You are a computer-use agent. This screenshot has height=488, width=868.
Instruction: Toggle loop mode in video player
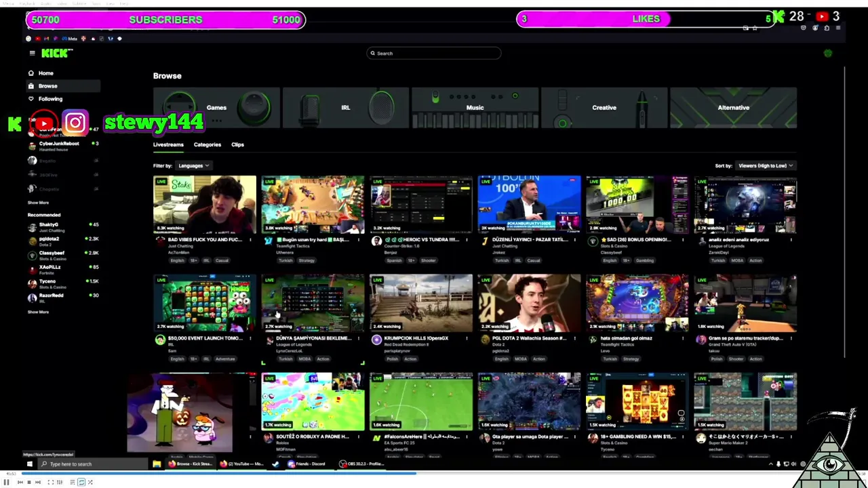pyautogui.click(x=81, y=482)
